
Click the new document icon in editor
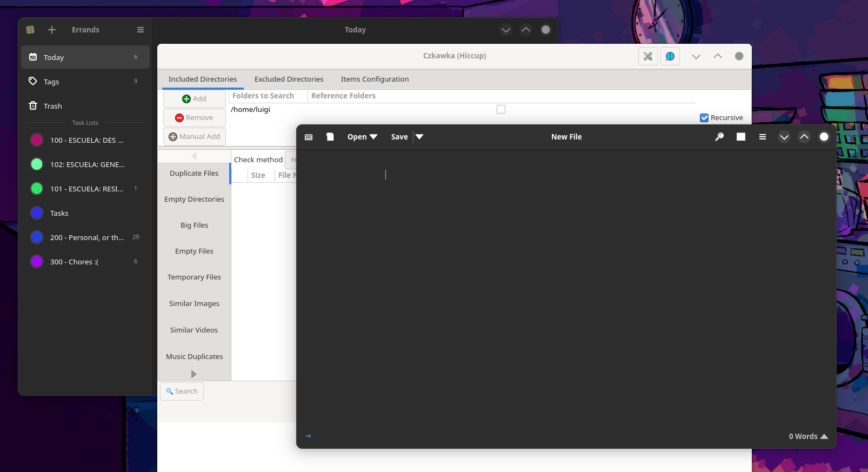(330, 137)
